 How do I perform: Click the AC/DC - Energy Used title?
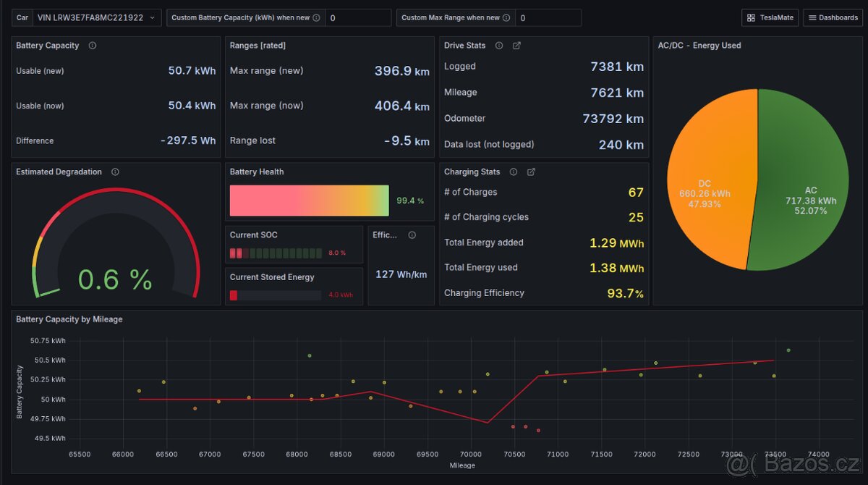[699, 46]
